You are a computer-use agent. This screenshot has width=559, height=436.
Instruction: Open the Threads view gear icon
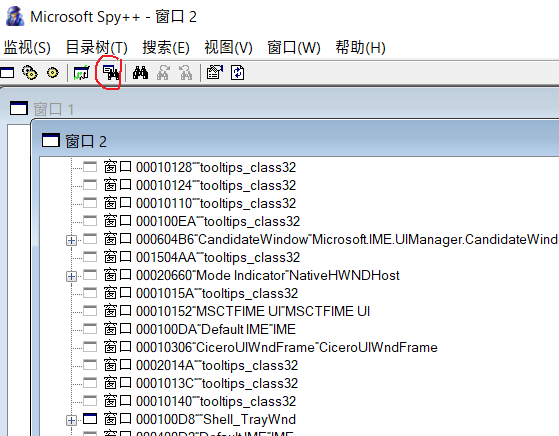click(x=53, y=73)
